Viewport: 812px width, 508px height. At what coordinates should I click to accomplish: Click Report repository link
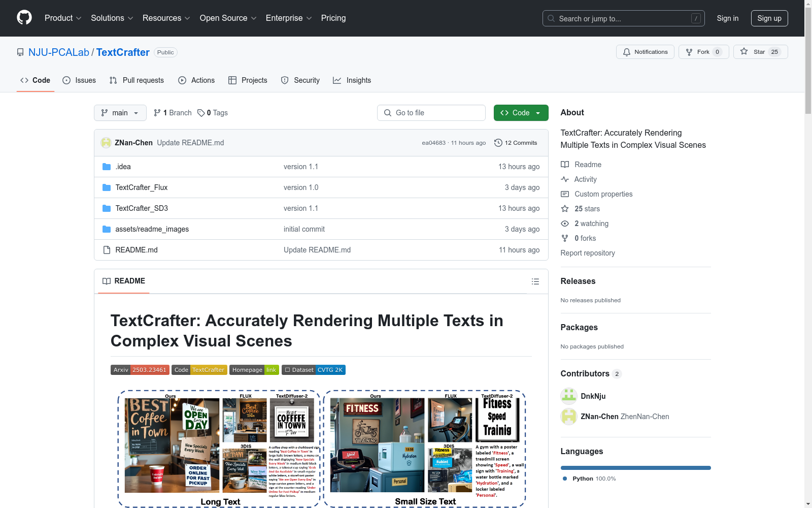tap(588, 253)
